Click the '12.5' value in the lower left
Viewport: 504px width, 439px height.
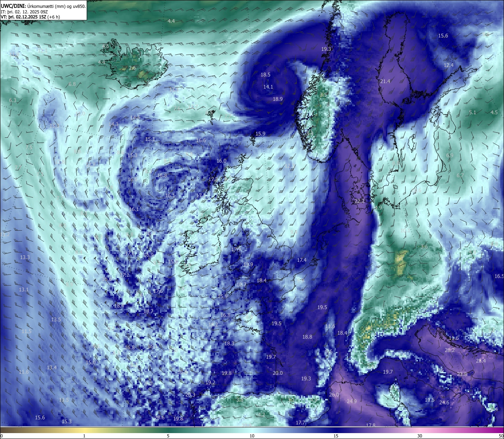63,400
